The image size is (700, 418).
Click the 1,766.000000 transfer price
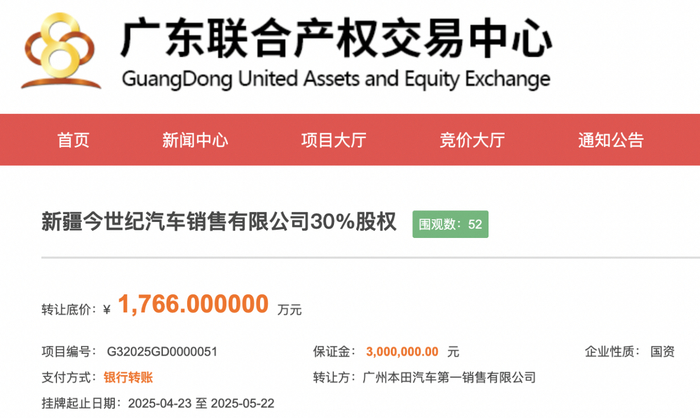193,304
